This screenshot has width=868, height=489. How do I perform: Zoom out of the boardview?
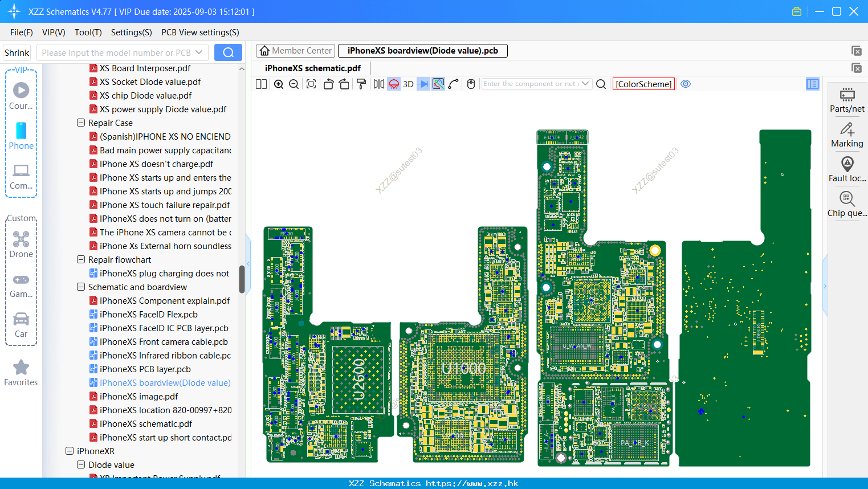[294, 84]
